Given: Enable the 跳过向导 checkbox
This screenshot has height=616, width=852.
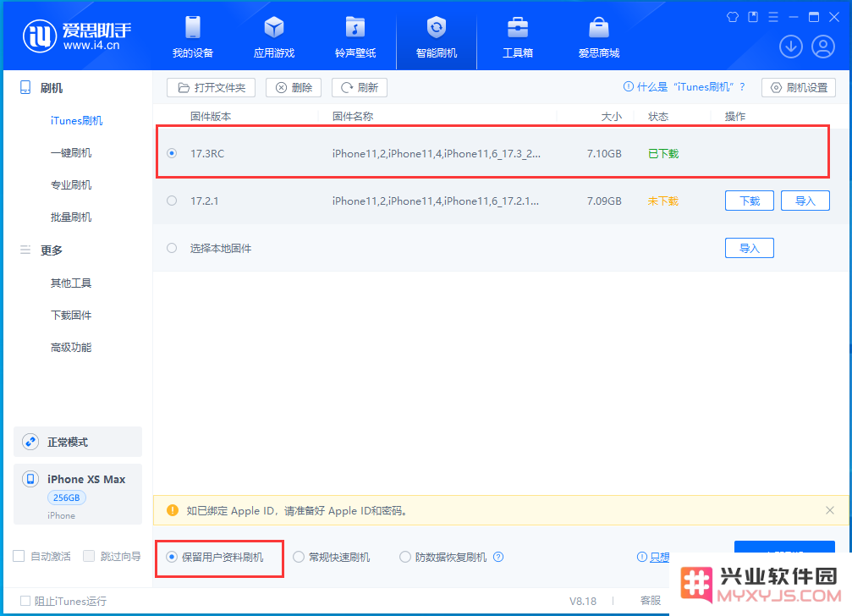Looking at the screenshot, I should click(89, 556).
